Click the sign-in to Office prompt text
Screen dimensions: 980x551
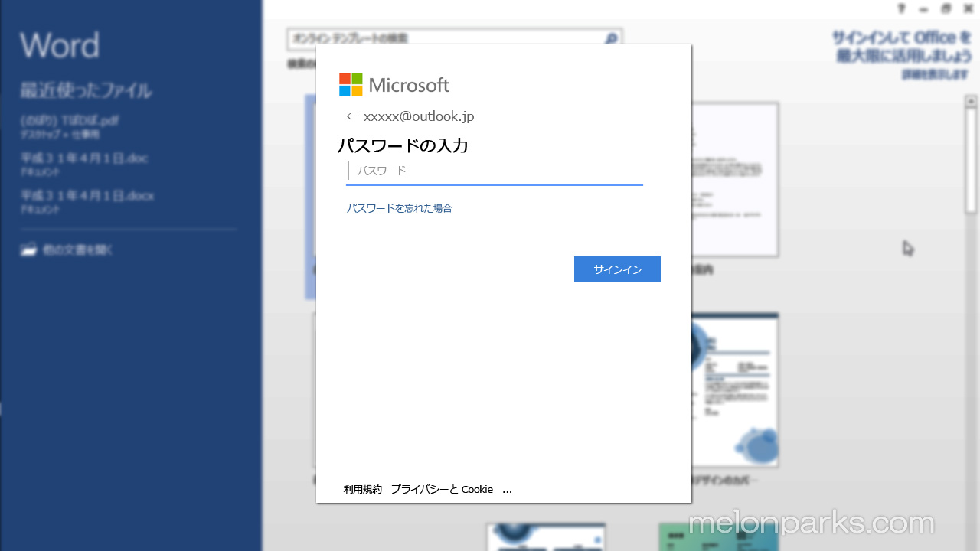coord(901,46)
